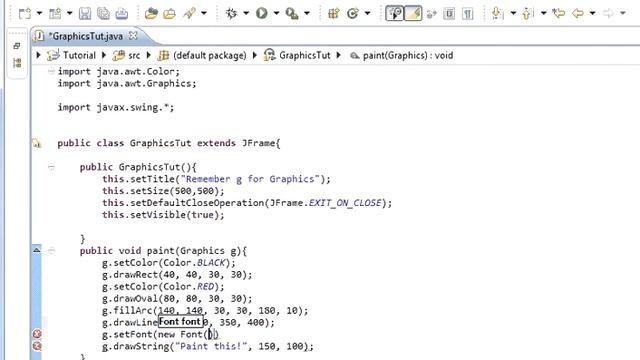Click the New Java Class icon
Screen dimensions: 640x360
coord(352,13)
